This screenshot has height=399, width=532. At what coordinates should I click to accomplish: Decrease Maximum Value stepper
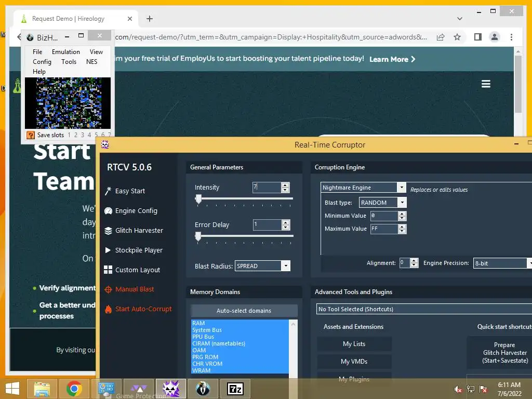pyautogui.click(x=402, y=231)
